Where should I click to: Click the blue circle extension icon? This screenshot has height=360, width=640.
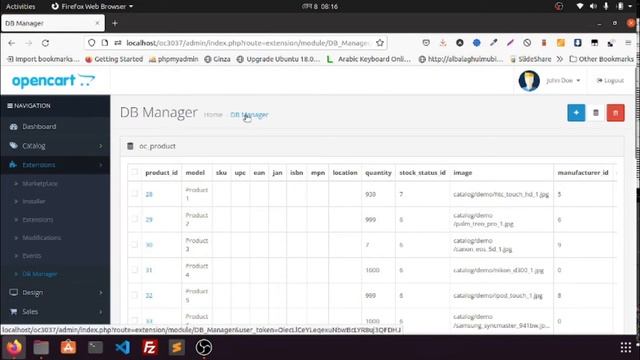tap(477, 43)
